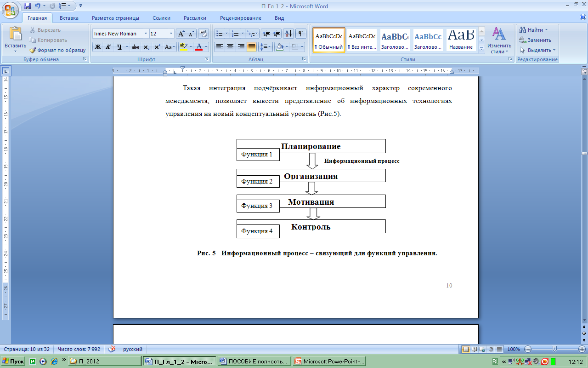This screenshot has height=368, width=588.
Task: Toggle Underline formatting
Action: pyautogui.click(x=119, y=47)
